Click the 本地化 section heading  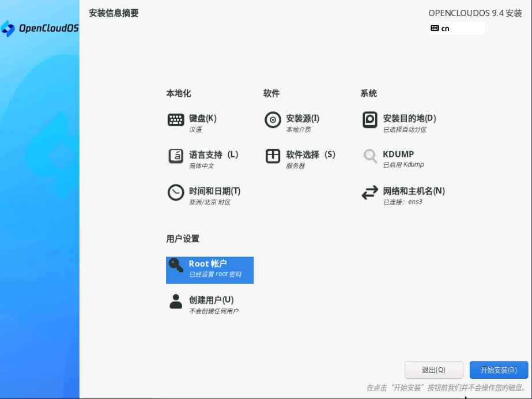click(179, 93)
